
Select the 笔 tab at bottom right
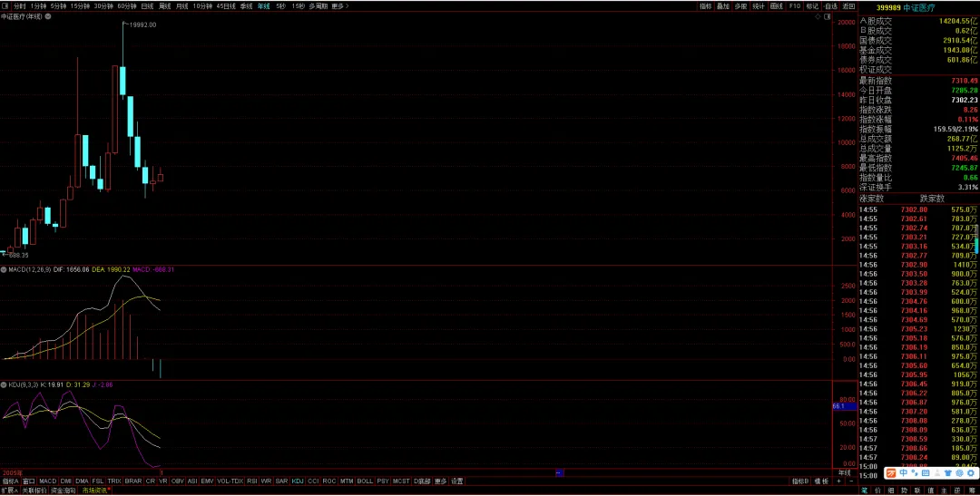click(864, 491)
